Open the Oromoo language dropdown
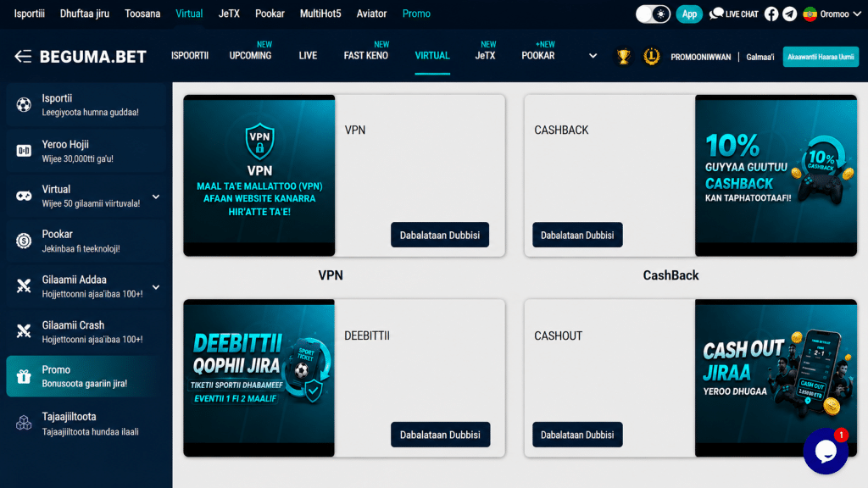This screenshot has width=868, height=488. pos(832,14)
